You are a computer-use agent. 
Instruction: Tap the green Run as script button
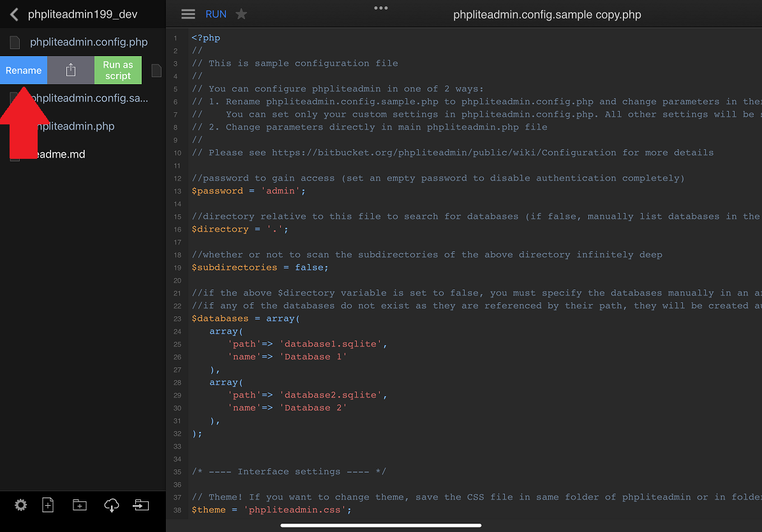pos(118,70)
